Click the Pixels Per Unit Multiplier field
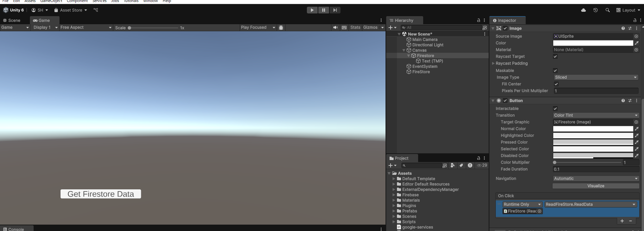The image size is (644, 231). 596,91
